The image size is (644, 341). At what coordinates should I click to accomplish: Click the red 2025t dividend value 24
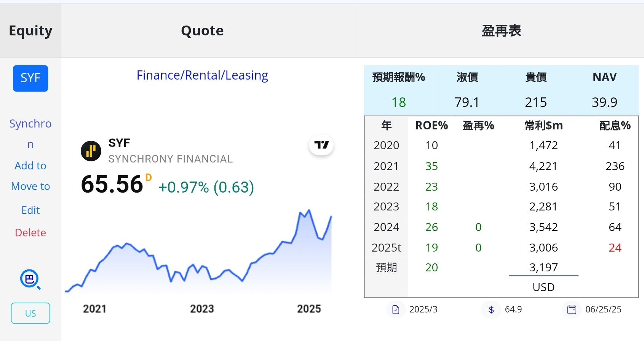click(x=615, y=248)
